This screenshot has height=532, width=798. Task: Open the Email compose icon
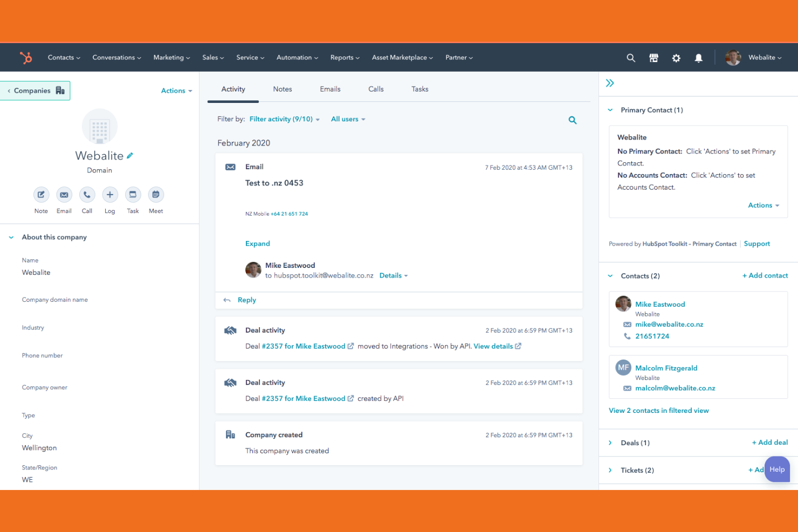pyautogui.click(x=64, y=195)
